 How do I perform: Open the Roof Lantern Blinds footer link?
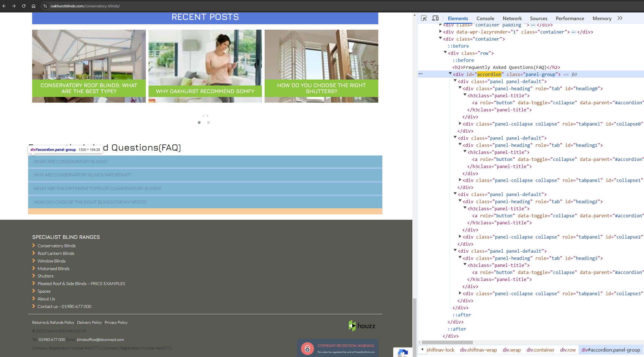56,253
